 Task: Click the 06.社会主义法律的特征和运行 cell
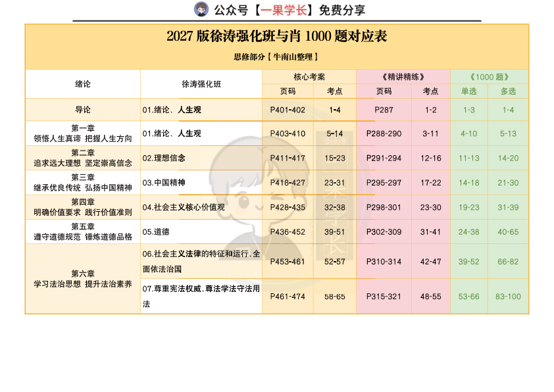point(201,261)
